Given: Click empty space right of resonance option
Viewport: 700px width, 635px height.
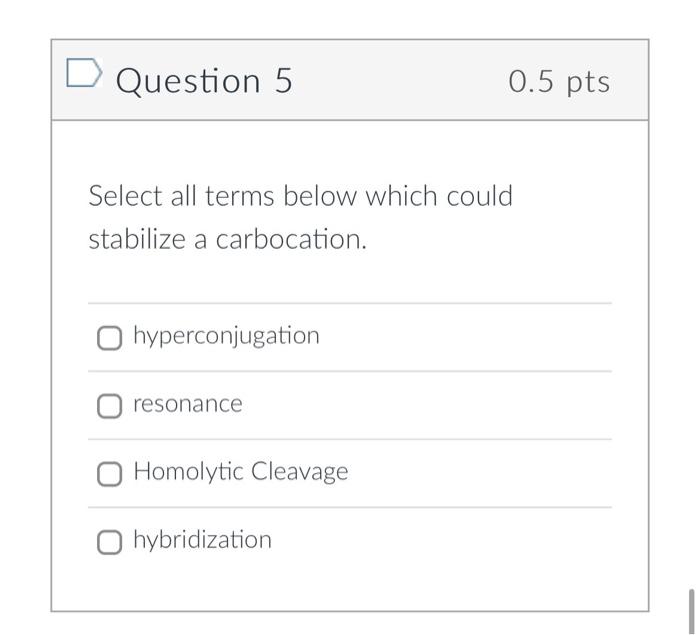Looking at the screenshot, I should [430, 405].
